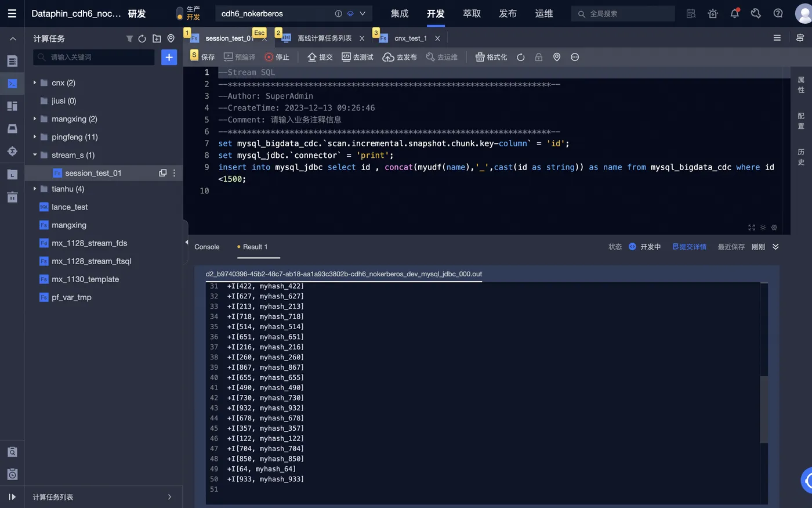The width and height of the screenshot is (812, 508).
Task: Filter the 计算任务 list with funnel icon
Action: [x=129, y=39]
